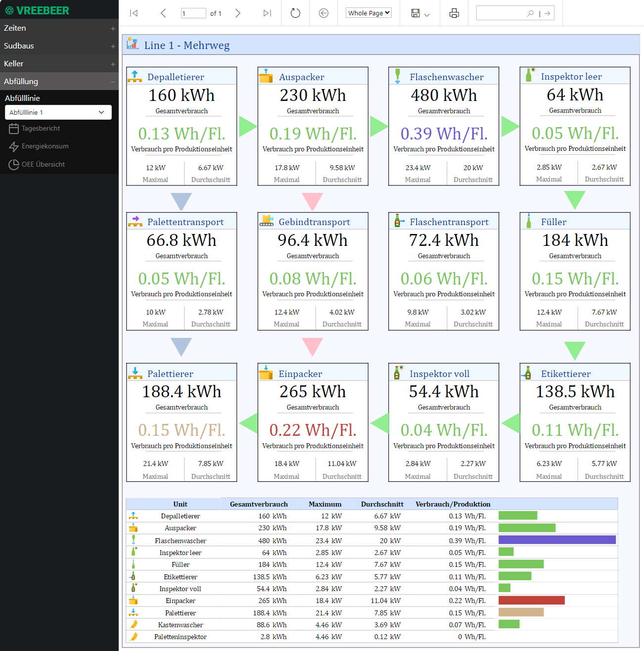Go to the next page arrow
Viewport: 644px width, 651px height.
(x=238, y=13)
